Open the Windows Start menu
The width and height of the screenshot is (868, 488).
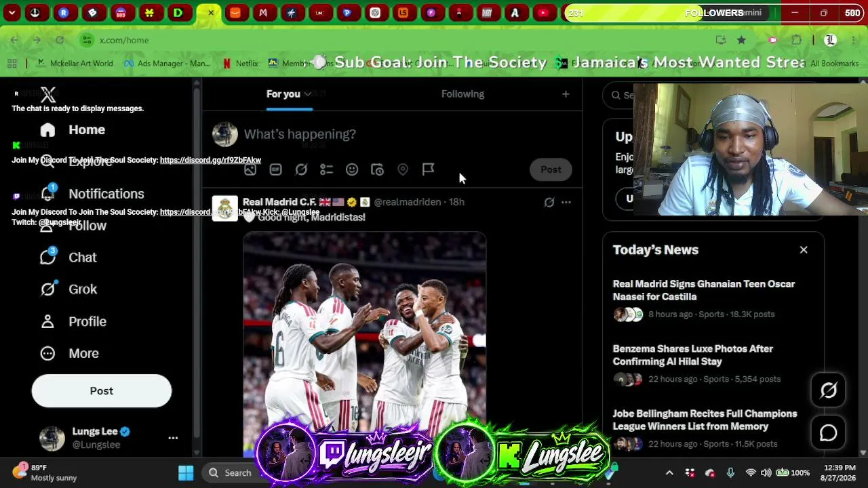click(186, 472)
